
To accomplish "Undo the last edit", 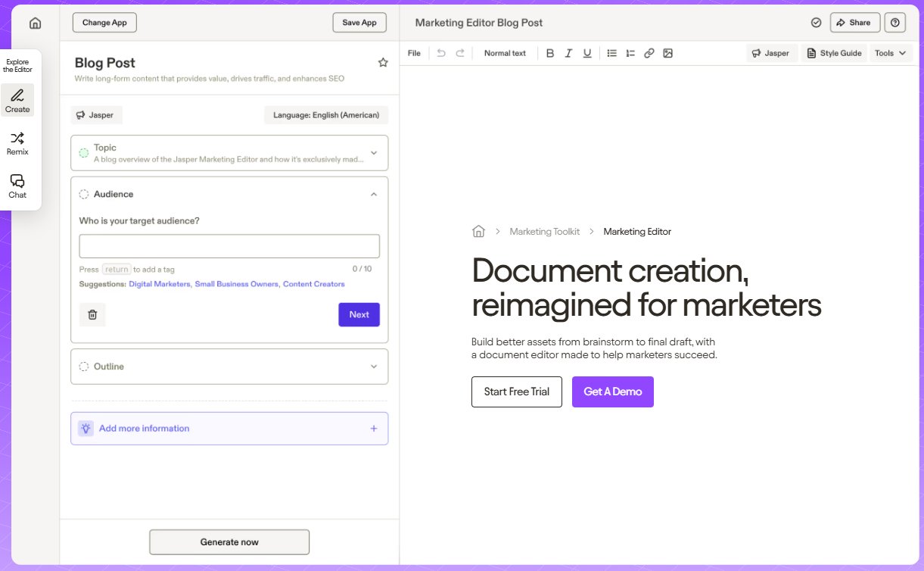I will pos(441,53).
